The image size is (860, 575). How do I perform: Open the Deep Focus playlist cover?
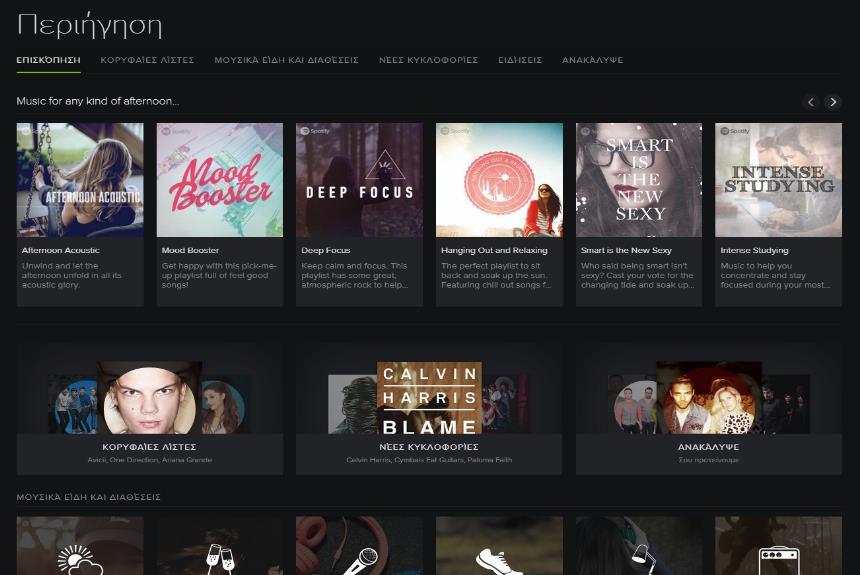tap(359, 180)
